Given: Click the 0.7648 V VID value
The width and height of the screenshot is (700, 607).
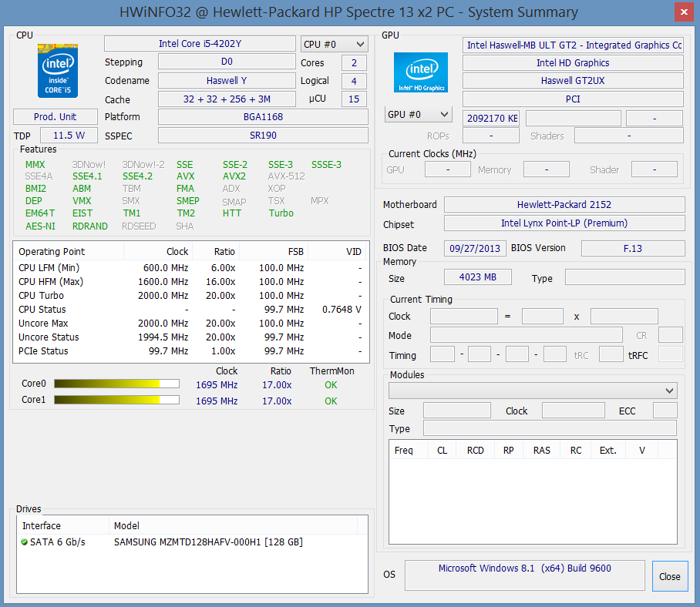Looking at the screenshot, I should tap(342, 310).
